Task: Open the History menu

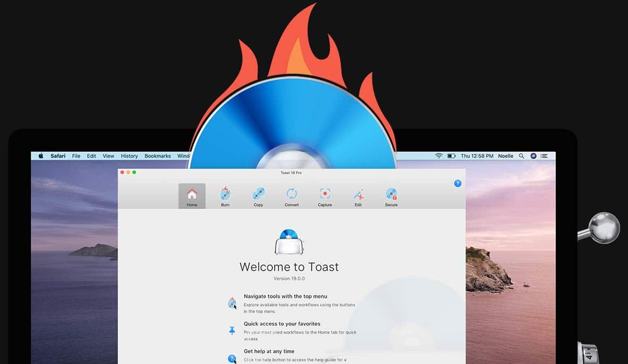Action: 129,156
